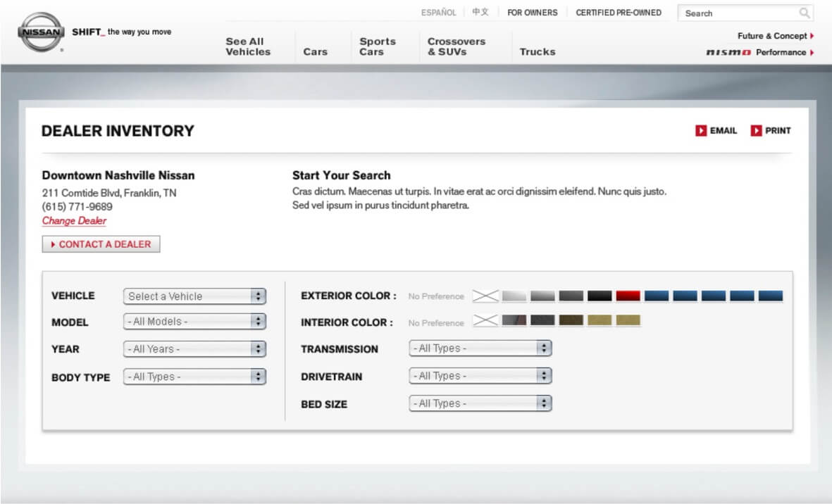
Task: Select dark brown interior color swatch
Action: 571,320
